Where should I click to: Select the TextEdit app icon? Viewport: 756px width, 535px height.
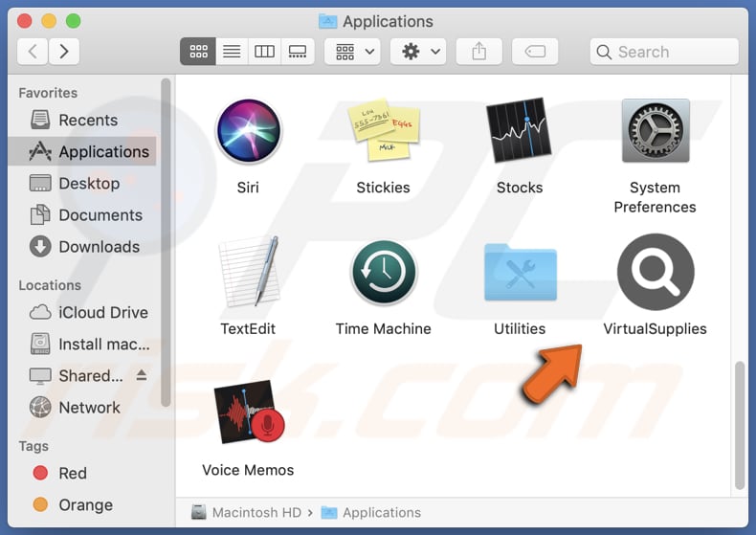tap(249, 272)
